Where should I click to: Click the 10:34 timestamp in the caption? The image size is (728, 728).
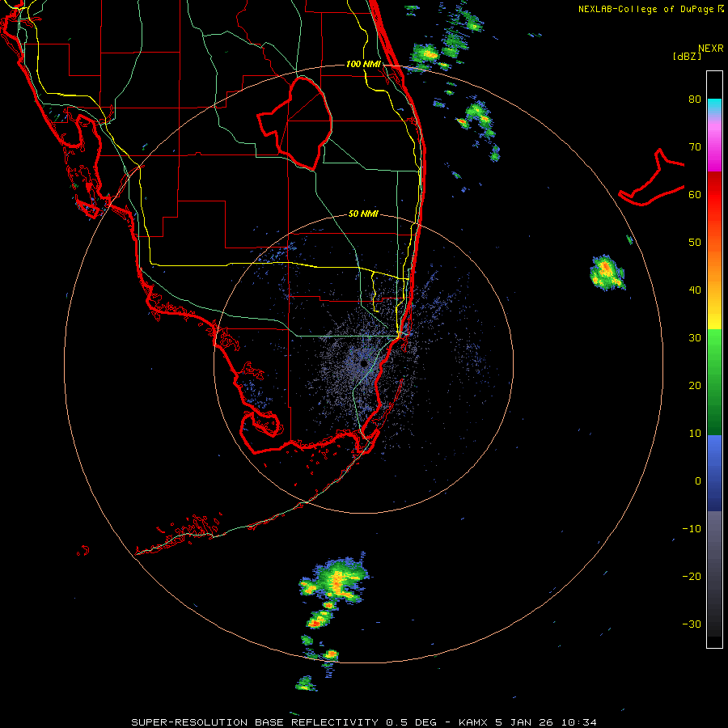(x=578, y=722)
